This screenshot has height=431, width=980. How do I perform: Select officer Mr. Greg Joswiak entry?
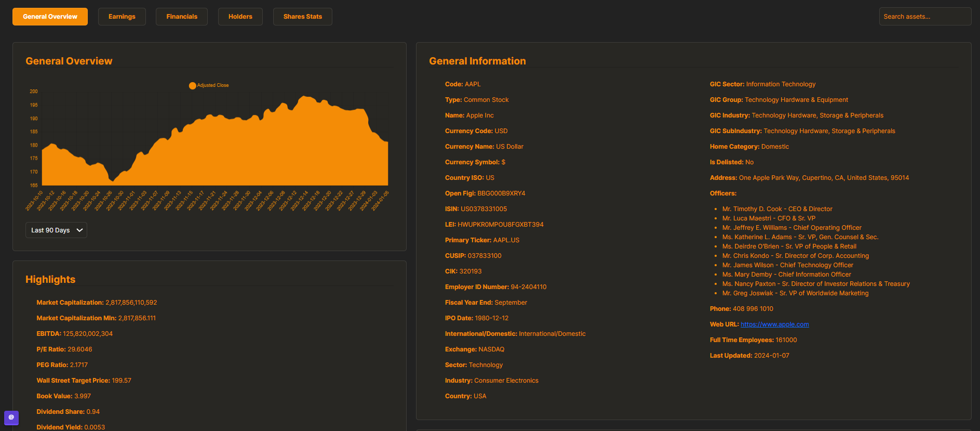click(796, 293)
